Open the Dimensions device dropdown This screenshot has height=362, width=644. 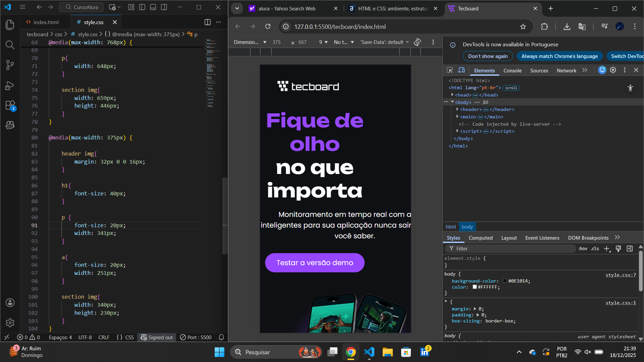pos(250,42)
